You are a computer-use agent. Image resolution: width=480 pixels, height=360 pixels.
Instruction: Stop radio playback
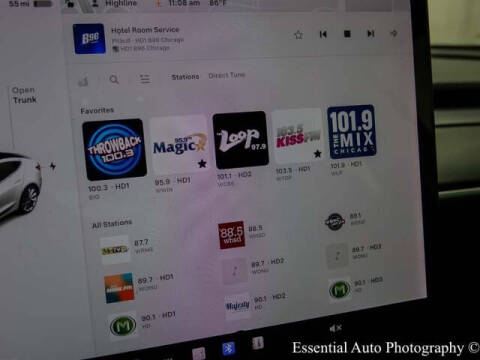tap(347, 34)
